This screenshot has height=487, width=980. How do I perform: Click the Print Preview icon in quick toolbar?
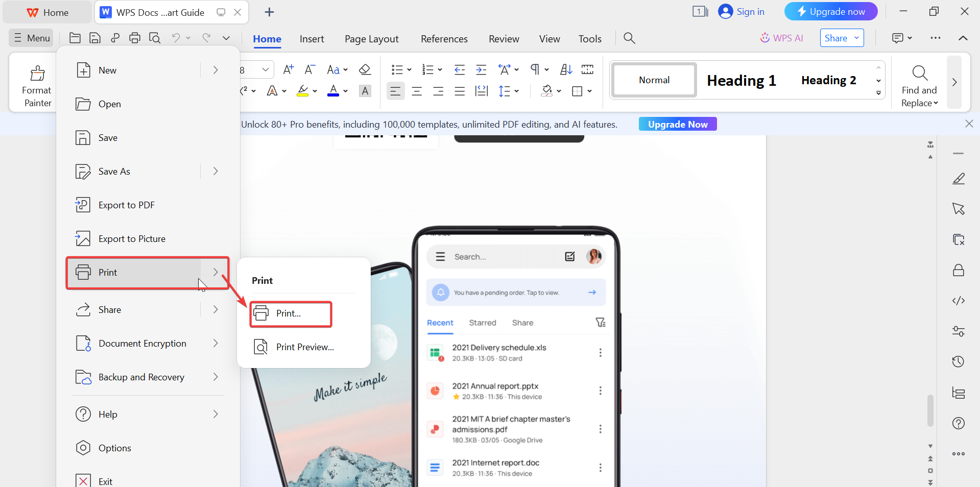[x=155, y=38]
